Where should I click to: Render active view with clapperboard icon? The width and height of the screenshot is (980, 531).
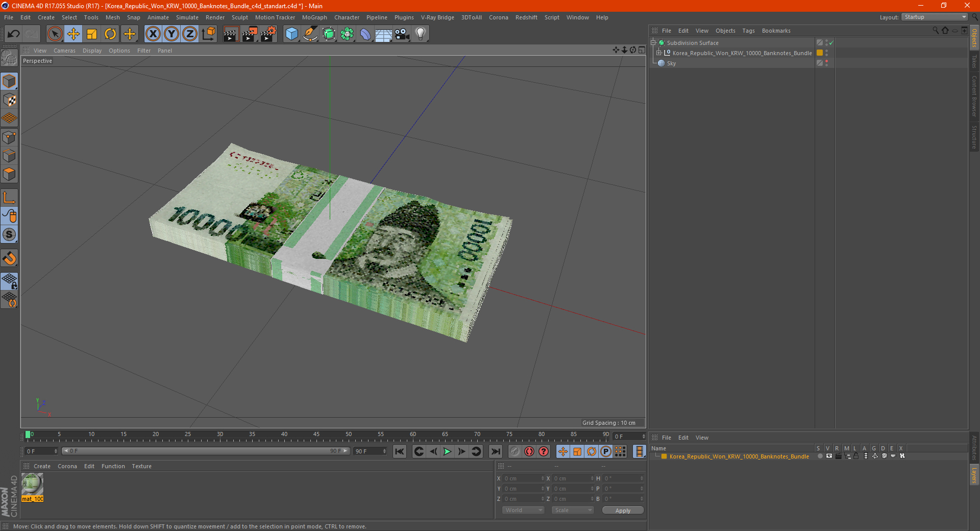click(x=231, y=34)
